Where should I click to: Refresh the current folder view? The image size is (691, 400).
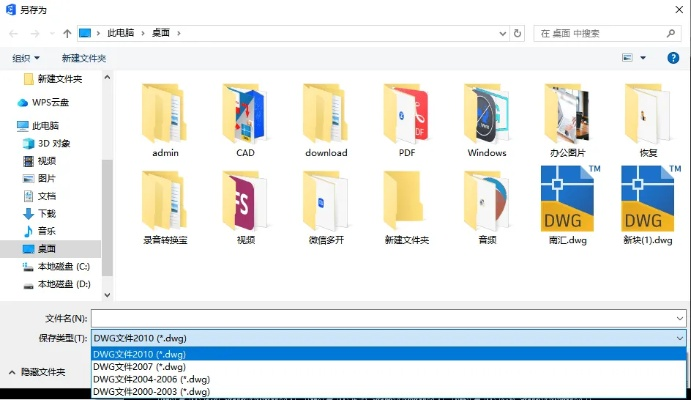517,33
